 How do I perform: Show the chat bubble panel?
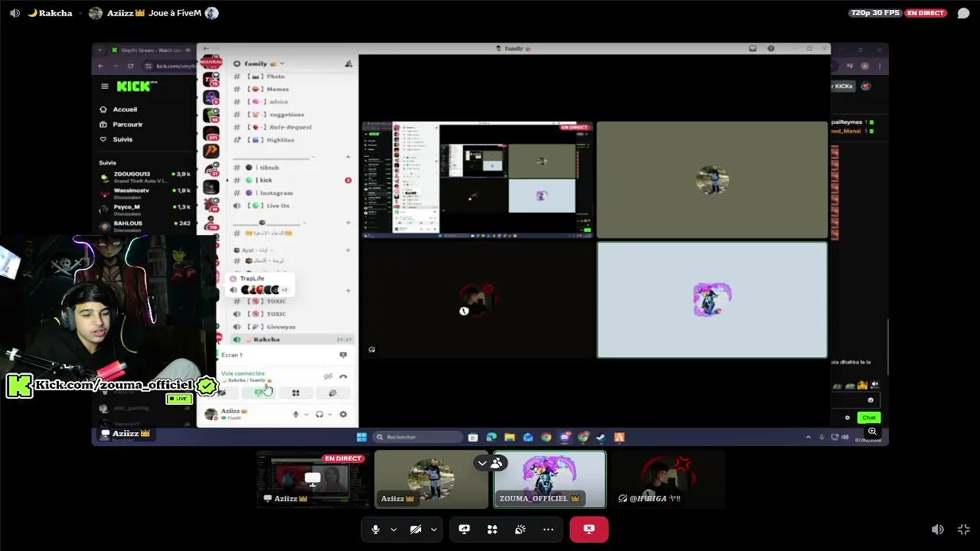coord(963,13)
